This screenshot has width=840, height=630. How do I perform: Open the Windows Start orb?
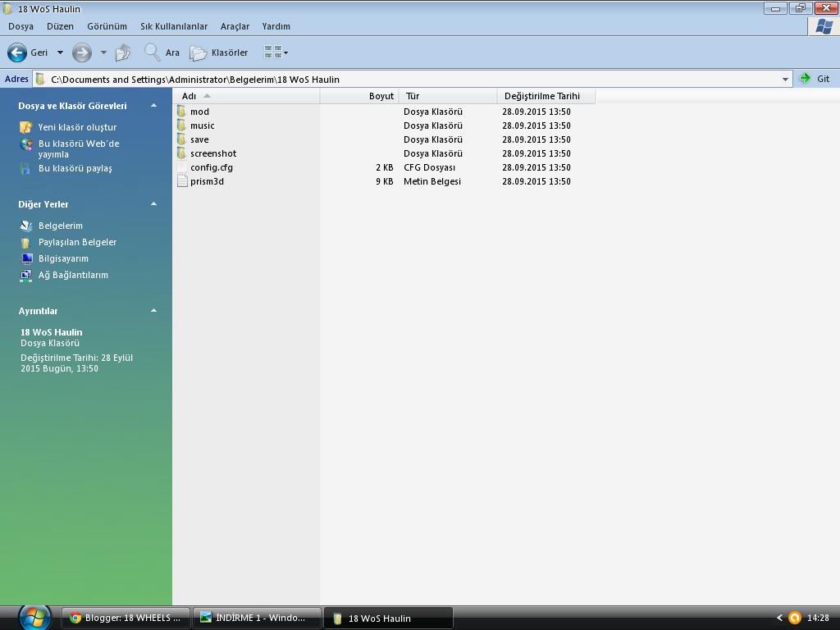tap(34, 617)
